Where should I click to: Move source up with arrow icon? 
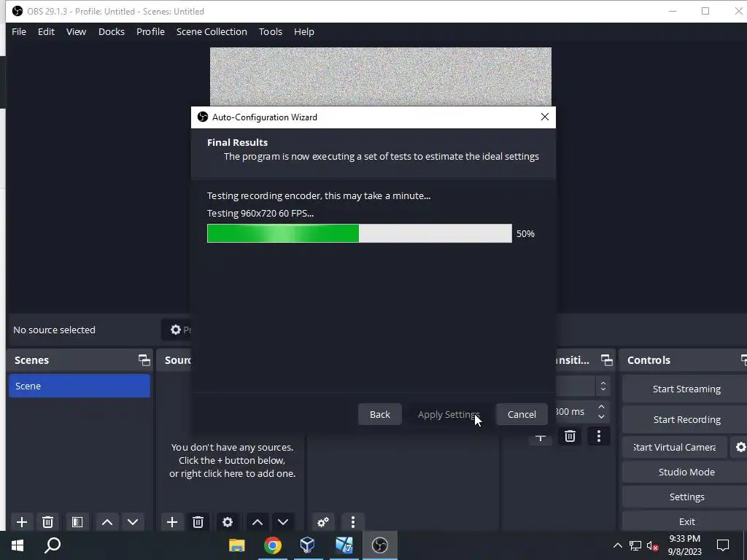pyautogui.click(x=258, y=522)
